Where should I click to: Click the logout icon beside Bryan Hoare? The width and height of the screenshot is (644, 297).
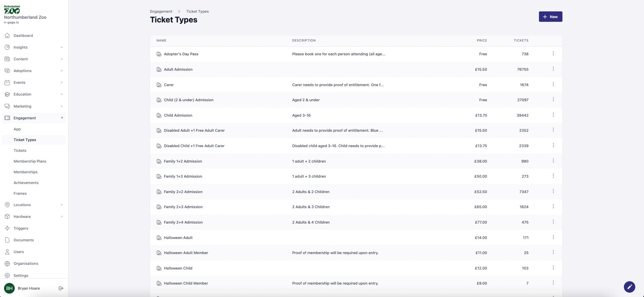coord(61,288)
